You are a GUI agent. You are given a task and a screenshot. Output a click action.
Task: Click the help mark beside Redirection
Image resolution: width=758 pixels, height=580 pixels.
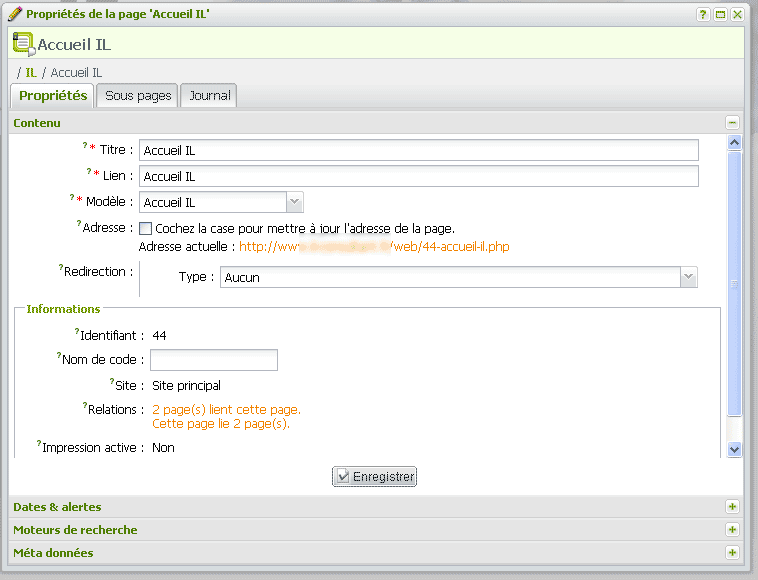(61, 268)
